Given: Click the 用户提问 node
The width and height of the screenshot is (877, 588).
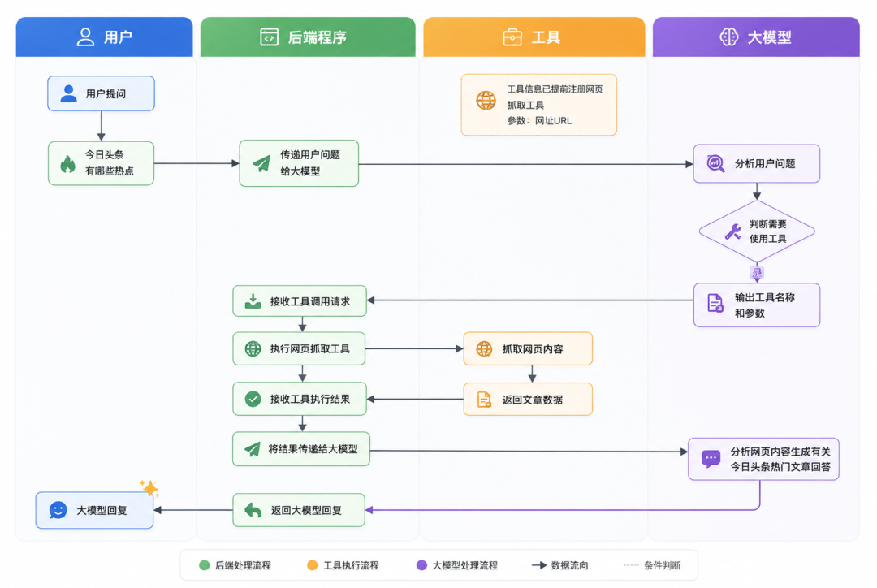Looking at the screenshot, I should [101, 93].
